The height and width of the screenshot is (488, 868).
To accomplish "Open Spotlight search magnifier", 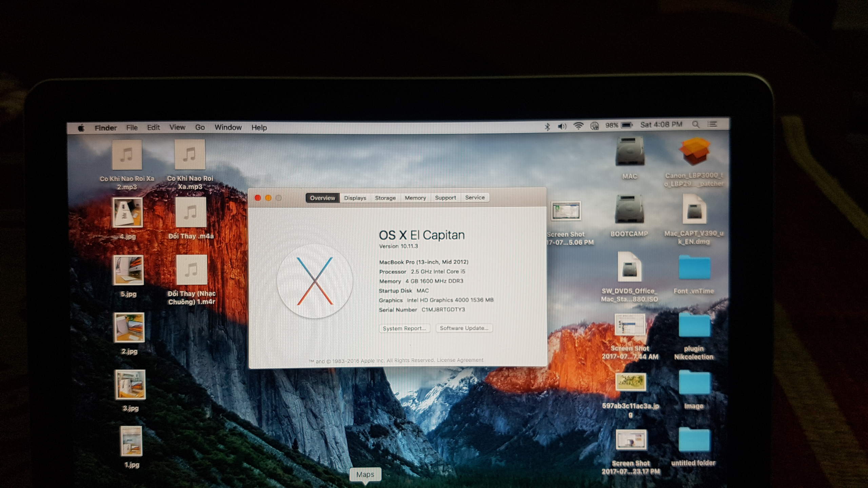I will click(x=696, y=124).
